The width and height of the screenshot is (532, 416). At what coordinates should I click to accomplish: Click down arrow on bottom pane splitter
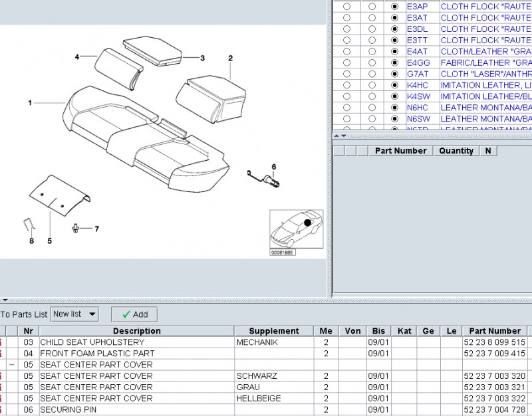[5, 300]
